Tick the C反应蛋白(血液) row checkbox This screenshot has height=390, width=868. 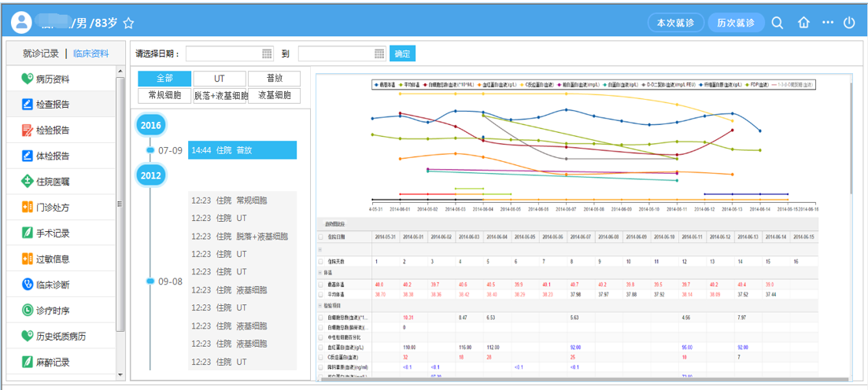321,357
